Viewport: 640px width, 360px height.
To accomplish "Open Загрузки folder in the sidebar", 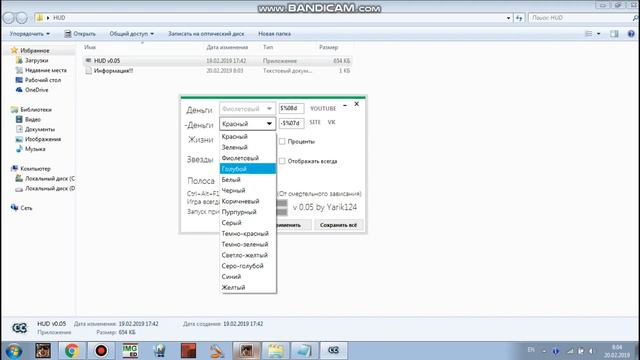I will (x=36, y=60).
